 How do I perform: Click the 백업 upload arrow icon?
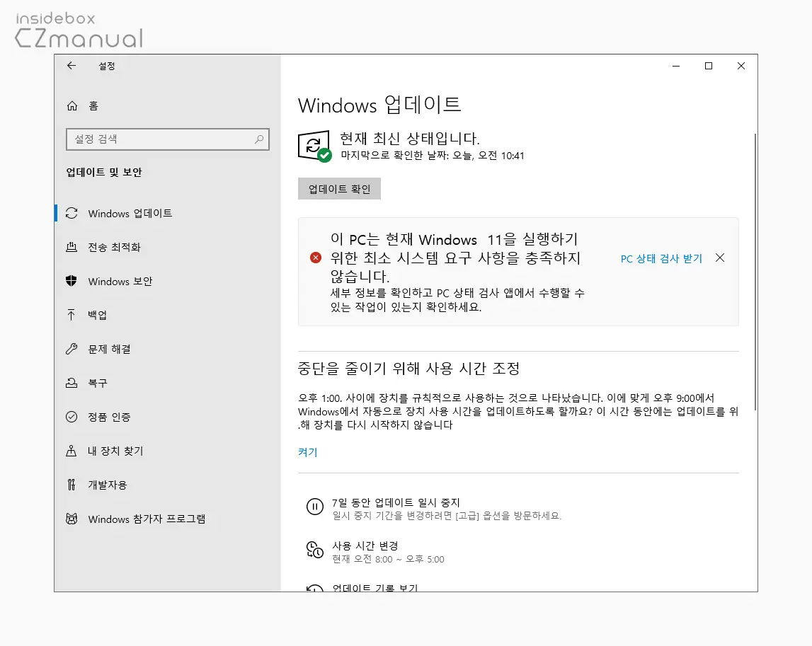coord(72,315)
